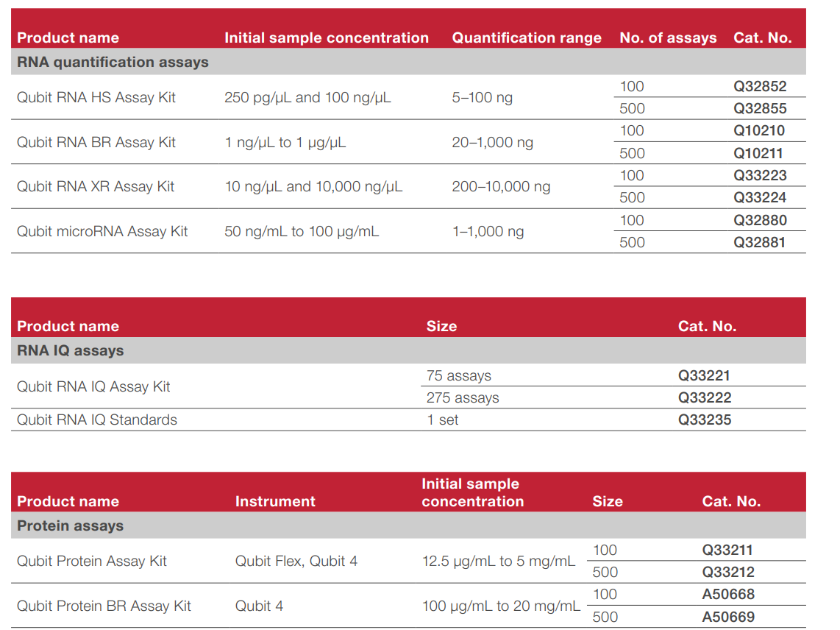Click the 200–10,000 ng range cell
Screen dimensions: 840x630
click(x=501, y=187)
